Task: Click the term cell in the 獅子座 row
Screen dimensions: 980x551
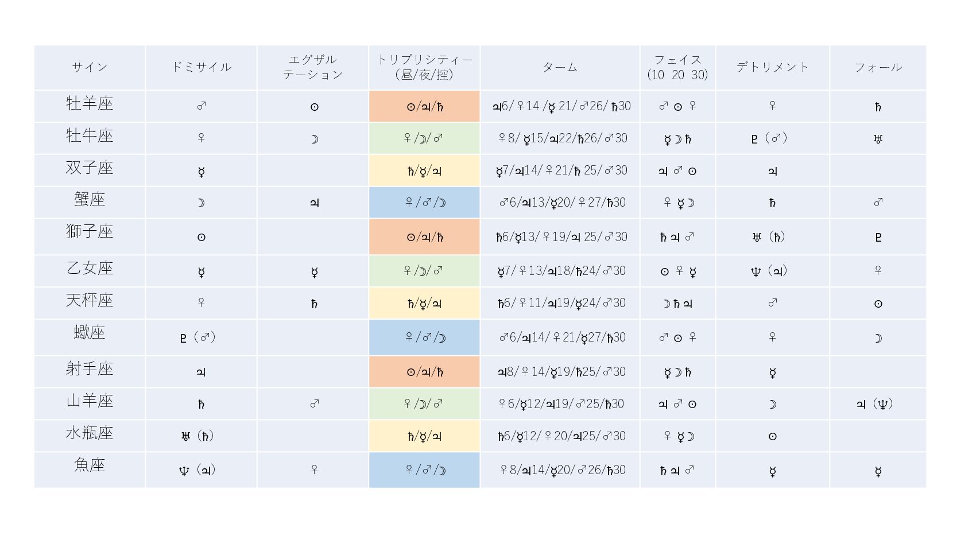Action: 560,236
